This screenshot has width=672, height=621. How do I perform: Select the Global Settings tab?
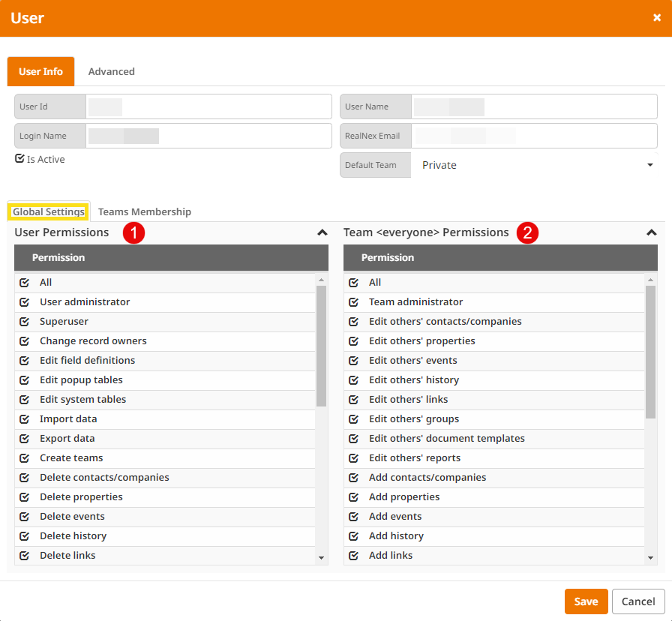[48, 211]
